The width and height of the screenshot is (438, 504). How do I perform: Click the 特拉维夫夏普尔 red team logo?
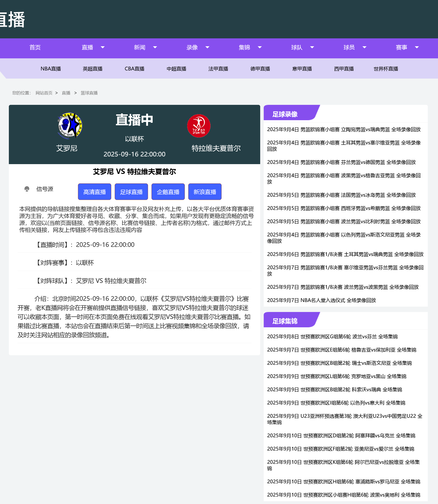(199, 126)
